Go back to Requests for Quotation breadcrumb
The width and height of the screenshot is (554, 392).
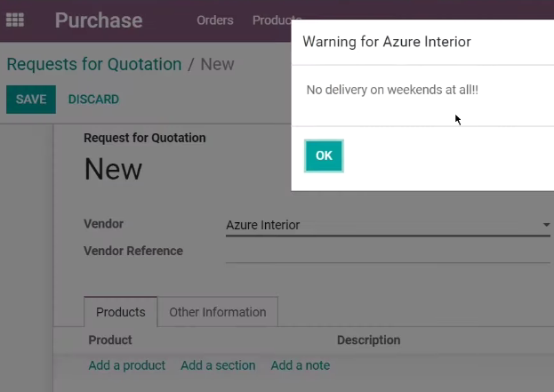[94, 64]
